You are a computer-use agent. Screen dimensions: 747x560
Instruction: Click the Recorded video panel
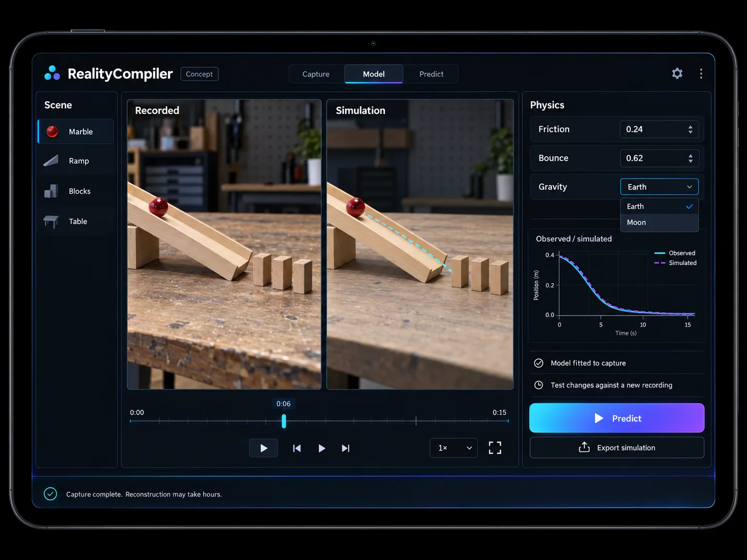click(224, 244)
